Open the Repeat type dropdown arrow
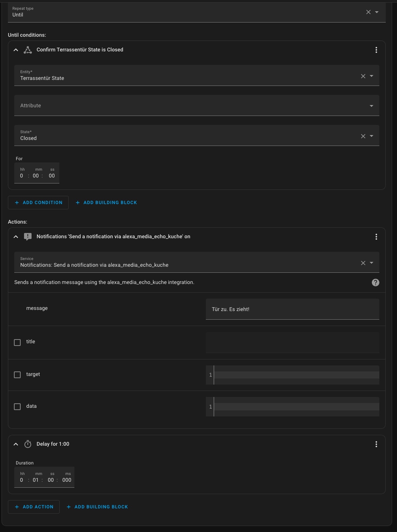 [377, 12]
